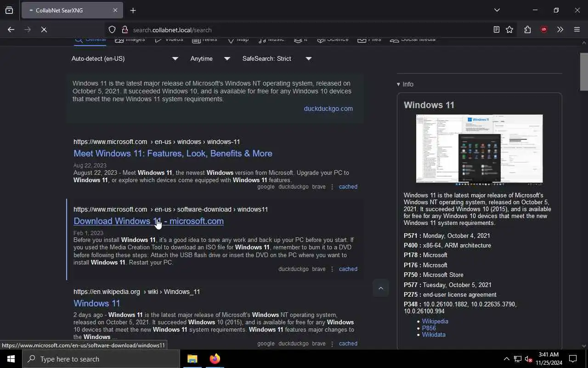This screenshot has height=368, width=588.
Task: Select the CollabNet SearXNG tab
Action: tap(71, 10)
